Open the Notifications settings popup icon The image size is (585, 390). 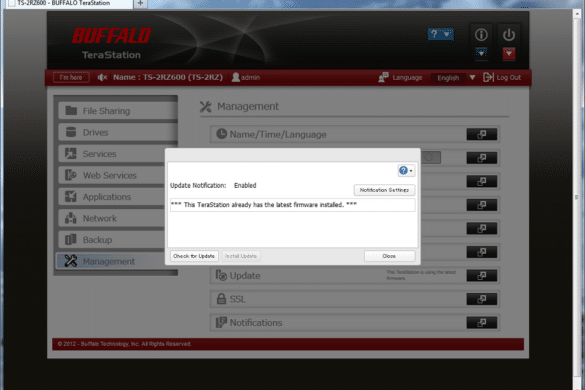tap(481, 322)
